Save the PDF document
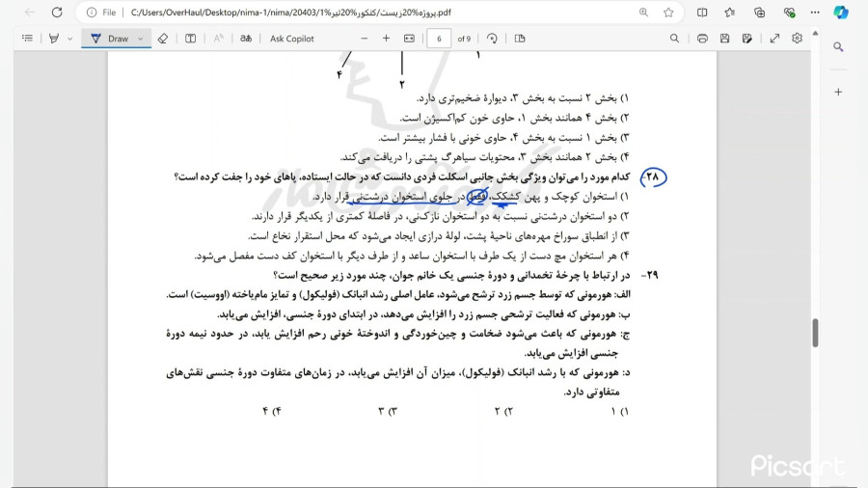 click(724, 39)
